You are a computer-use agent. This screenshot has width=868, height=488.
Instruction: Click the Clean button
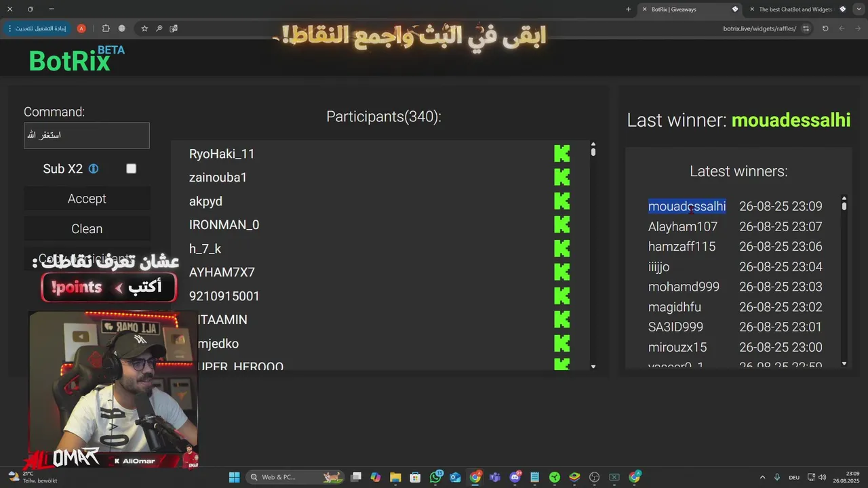tap(87, 229)
